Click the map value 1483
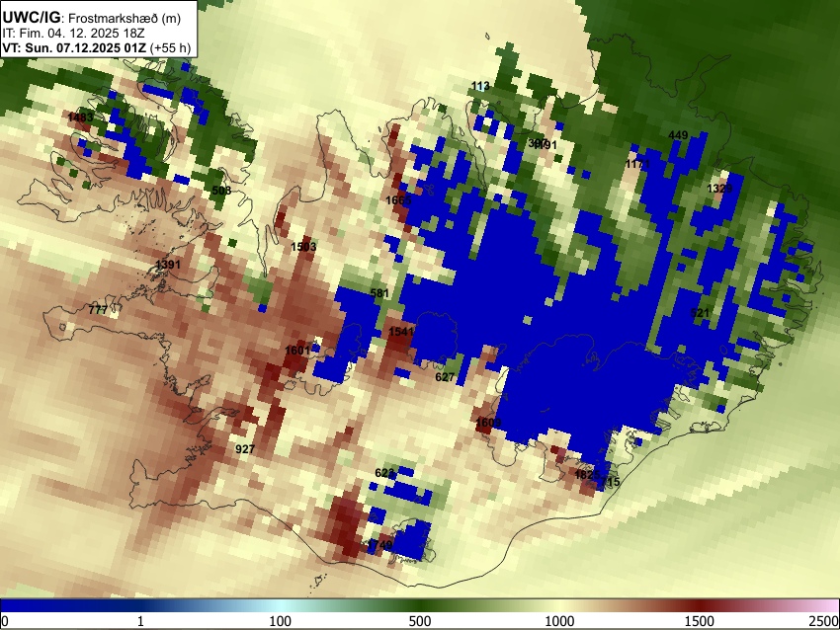The width and height of the screenshot is (840, 630). click(80, 118)
